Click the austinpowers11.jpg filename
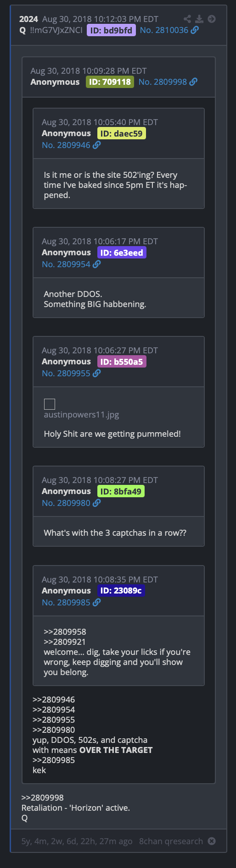The width and height of the screenshot is (236, 868). pos(81,415)
